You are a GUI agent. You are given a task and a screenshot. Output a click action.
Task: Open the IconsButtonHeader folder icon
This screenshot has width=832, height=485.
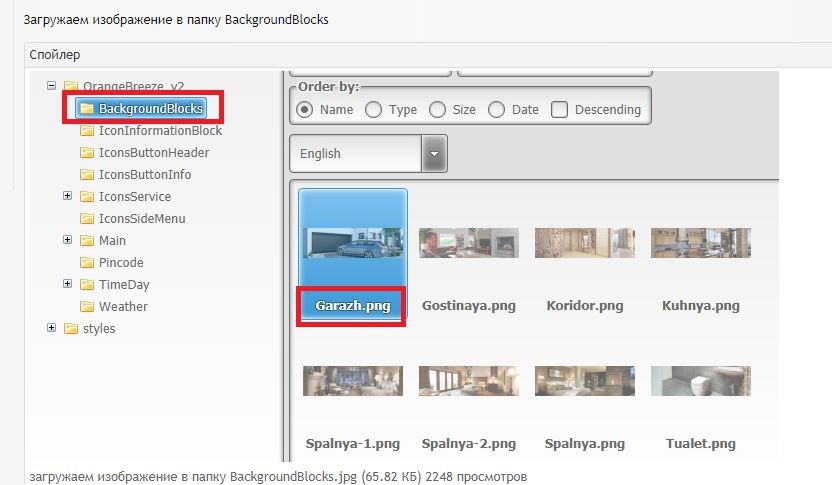coord(86,153)
